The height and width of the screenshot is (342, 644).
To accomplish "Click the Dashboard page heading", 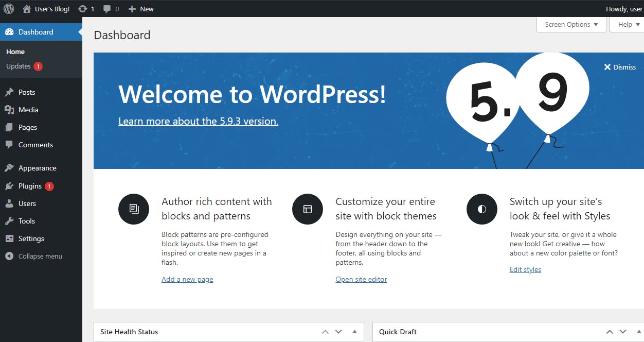I will point(122,35).
